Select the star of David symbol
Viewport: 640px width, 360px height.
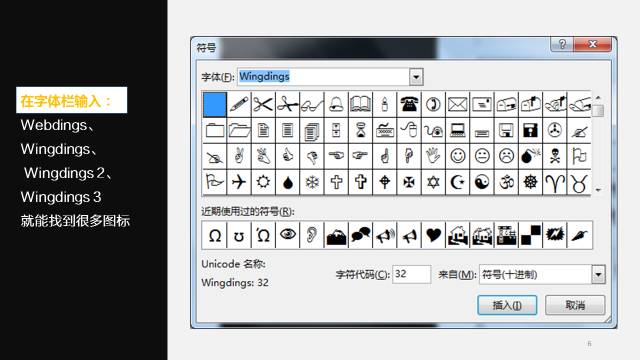[x=433, y=182]
